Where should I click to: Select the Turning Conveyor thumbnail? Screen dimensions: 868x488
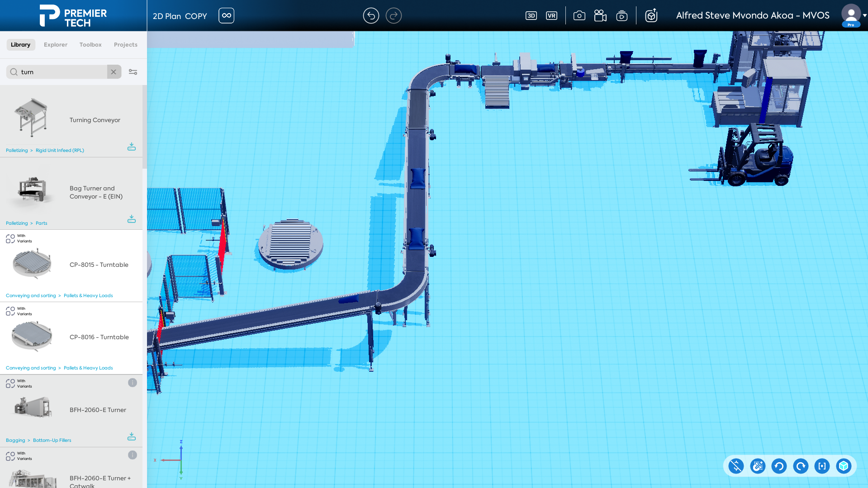tap(31, 118)
